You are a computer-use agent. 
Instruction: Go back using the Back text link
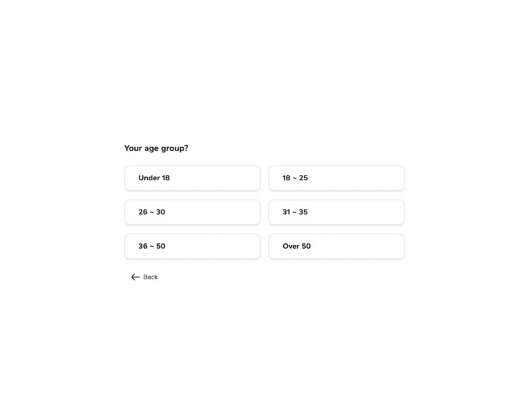tap(150, 277)
